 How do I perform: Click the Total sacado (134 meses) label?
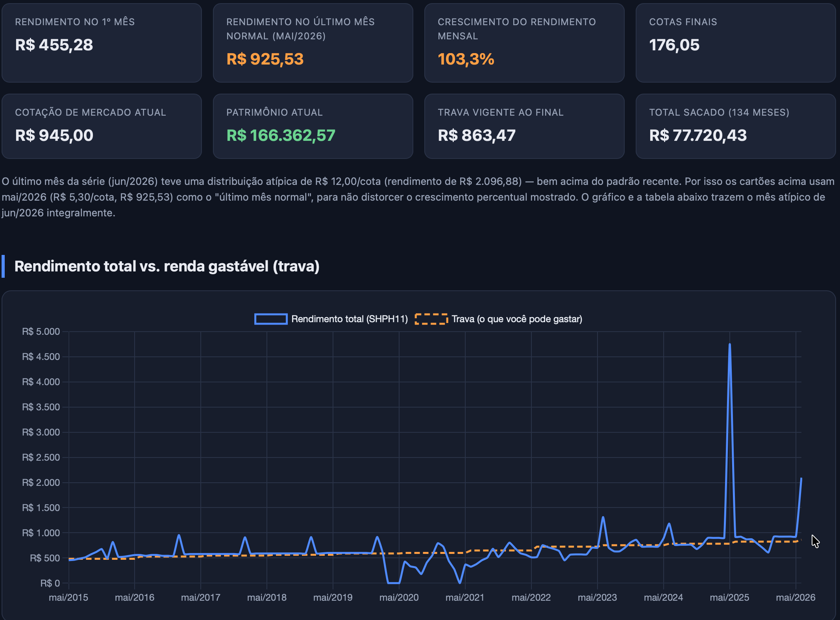(x=719, y=113)
